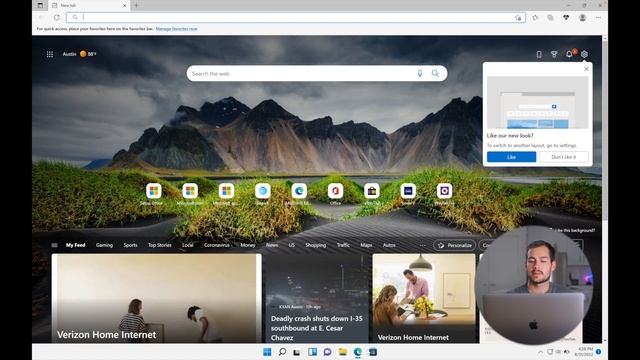Open the Money feed tab

pyautogui.click(x=248, y=245)
